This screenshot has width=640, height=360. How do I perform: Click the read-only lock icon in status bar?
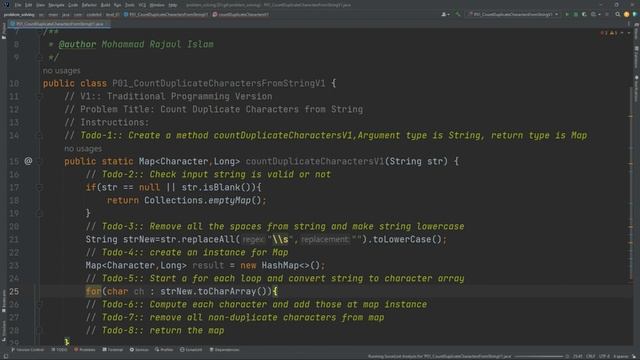[x=635, y=356]
